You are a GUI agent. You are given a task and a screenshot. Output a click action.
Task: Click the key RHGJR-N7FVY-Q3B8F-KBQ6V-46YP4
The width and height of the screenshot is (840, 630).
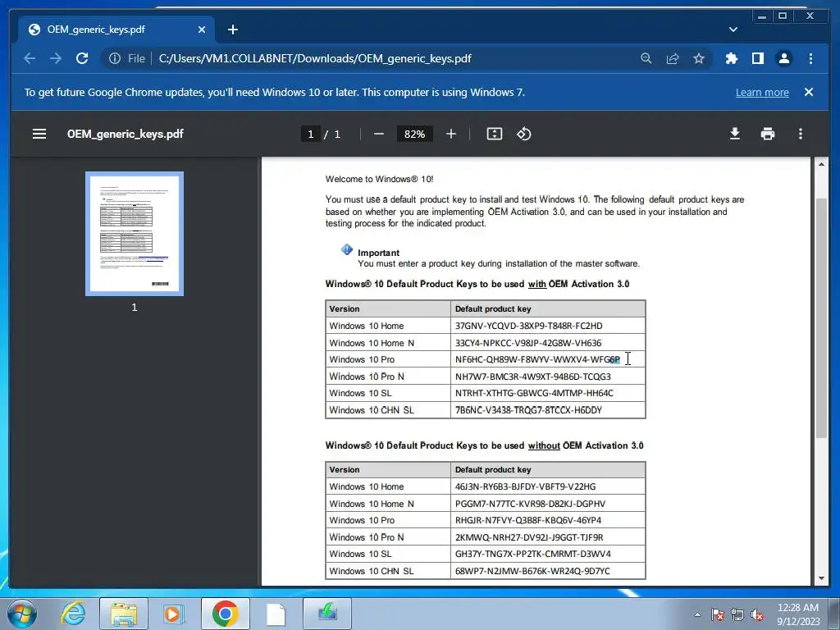coord(528,520)
